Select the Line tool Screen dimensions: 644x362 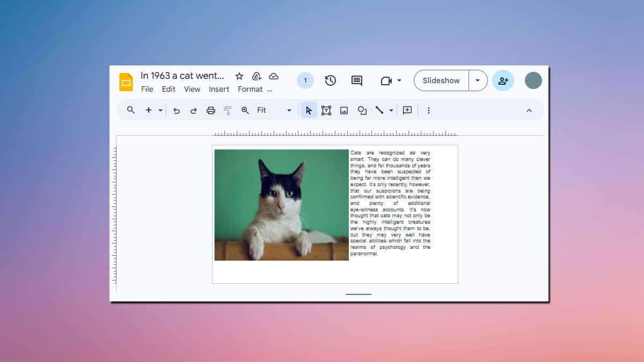pyautogui.click(x=379, y=110)
